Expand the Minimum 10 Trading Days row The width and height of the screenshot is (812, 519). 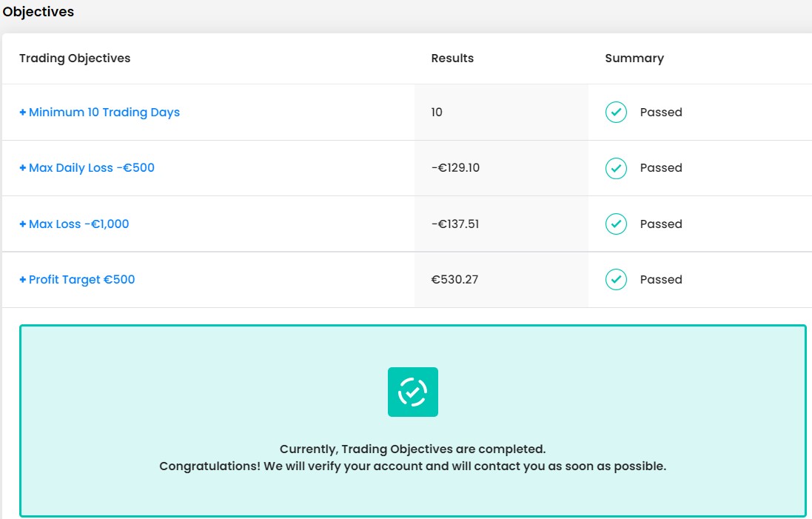tap(22, 112)
